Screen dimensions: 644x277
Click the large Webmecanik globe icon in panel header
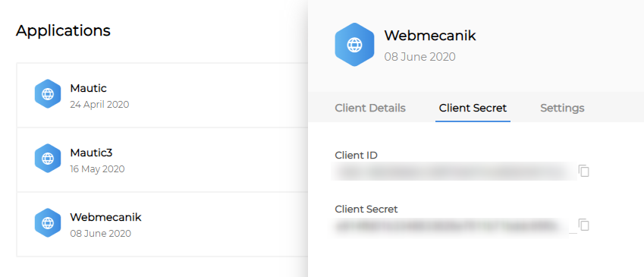tap(354, 45)
